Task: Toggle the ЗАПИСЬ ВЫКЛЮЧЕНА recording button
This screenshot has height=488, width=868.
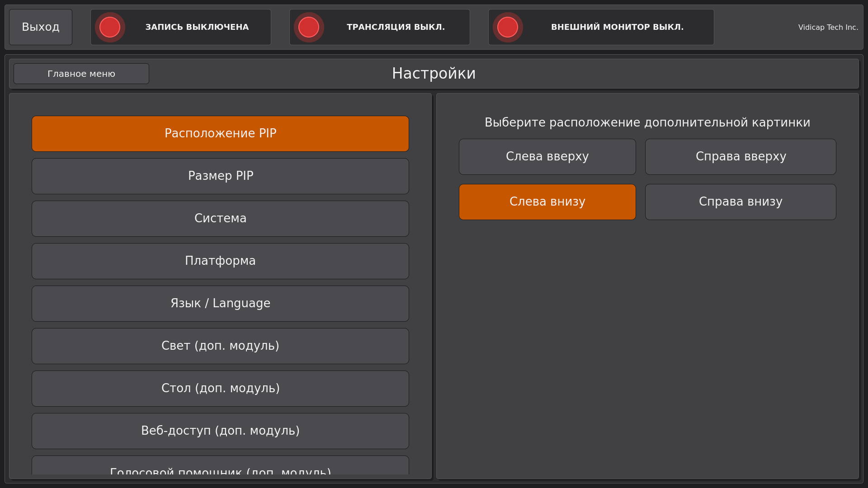Action: click(181, 27)
